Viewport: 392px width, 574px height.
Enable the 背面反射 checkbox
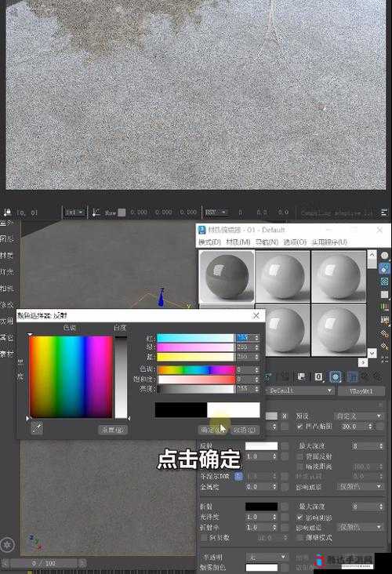coord(299,456)
